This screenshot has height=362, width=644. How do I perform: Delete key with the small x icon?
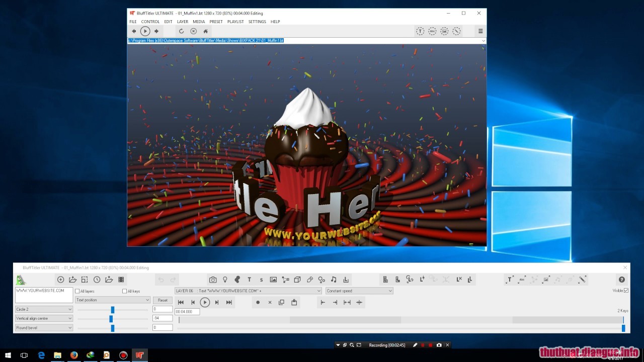(x=270, y=302)
